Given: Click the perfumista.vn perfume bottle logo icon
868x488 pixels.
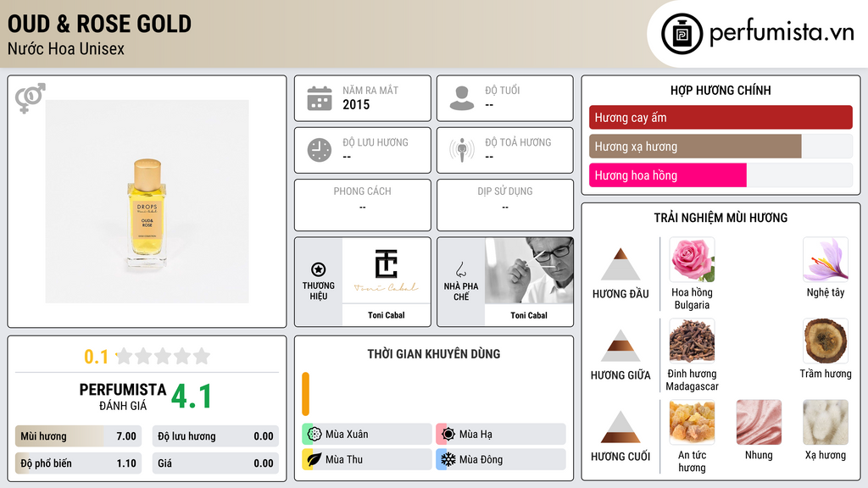Looking at the screenshot, I should coord(682,34).
